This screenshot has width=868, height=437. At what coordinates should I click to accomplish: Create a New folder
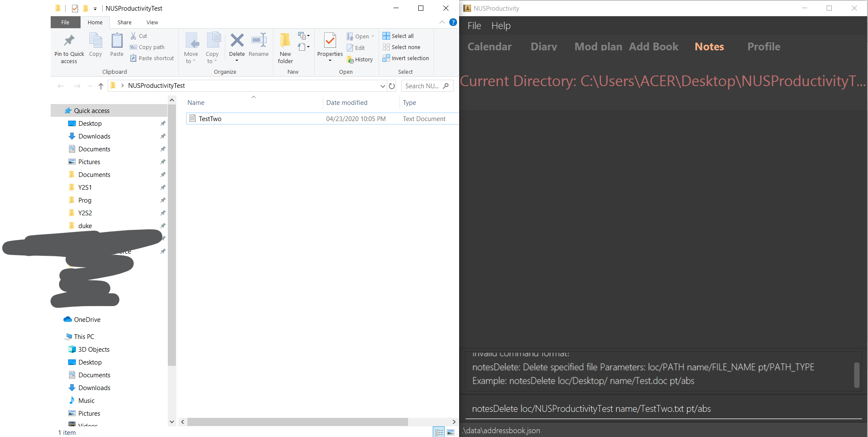285,48
